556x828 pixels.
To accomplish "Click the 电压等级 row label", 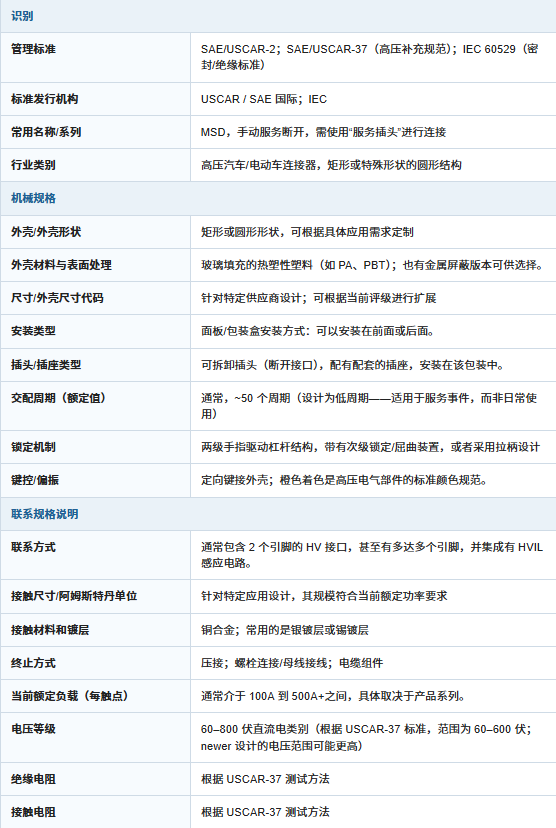I will pos(33,729).
